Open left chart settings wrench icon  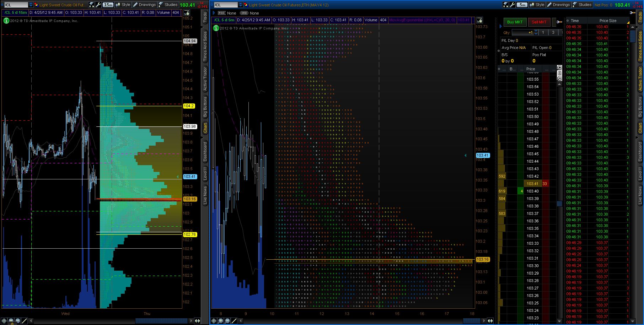(x=98, y=5)
